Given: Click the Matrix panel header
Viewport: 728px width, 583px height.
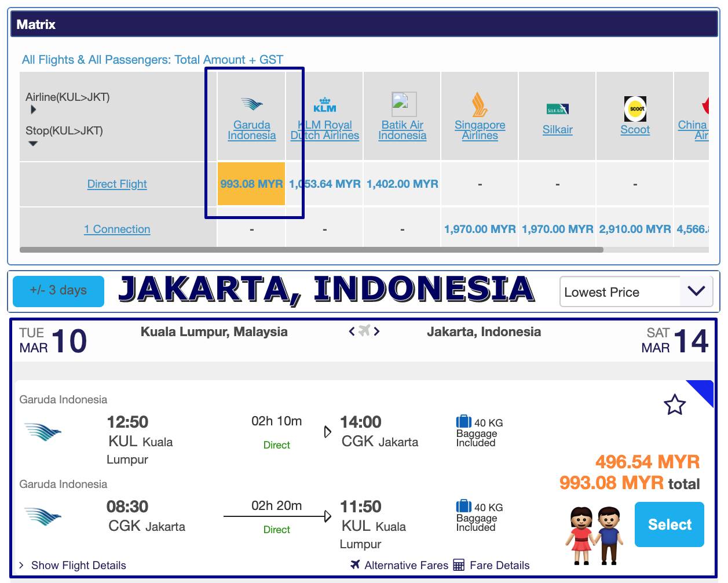Looking at the screenshot, I should [364, 24].
